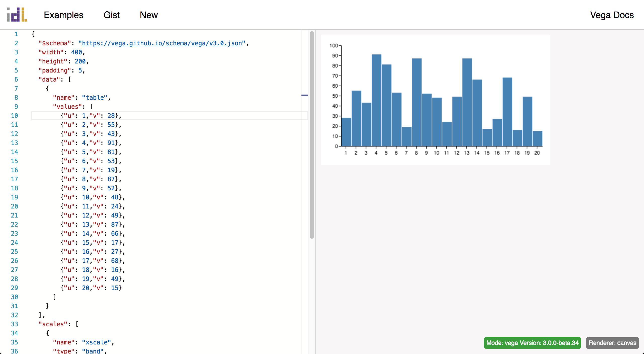This screenshot has width=644, height=354.
Task: Click the IDL logo icon
Action: (17, 15)
